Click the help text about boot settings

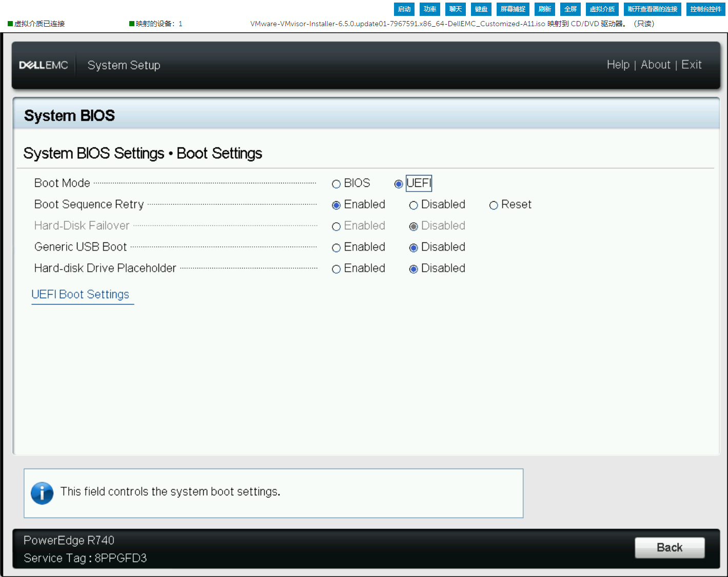point(170,492)
